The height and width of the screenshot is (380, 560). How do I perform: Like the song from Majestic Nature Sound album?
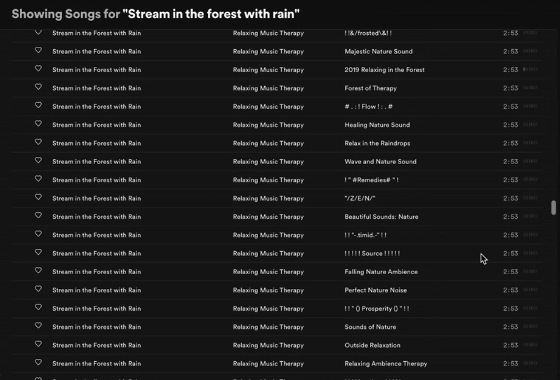click(x=38, y=50)
